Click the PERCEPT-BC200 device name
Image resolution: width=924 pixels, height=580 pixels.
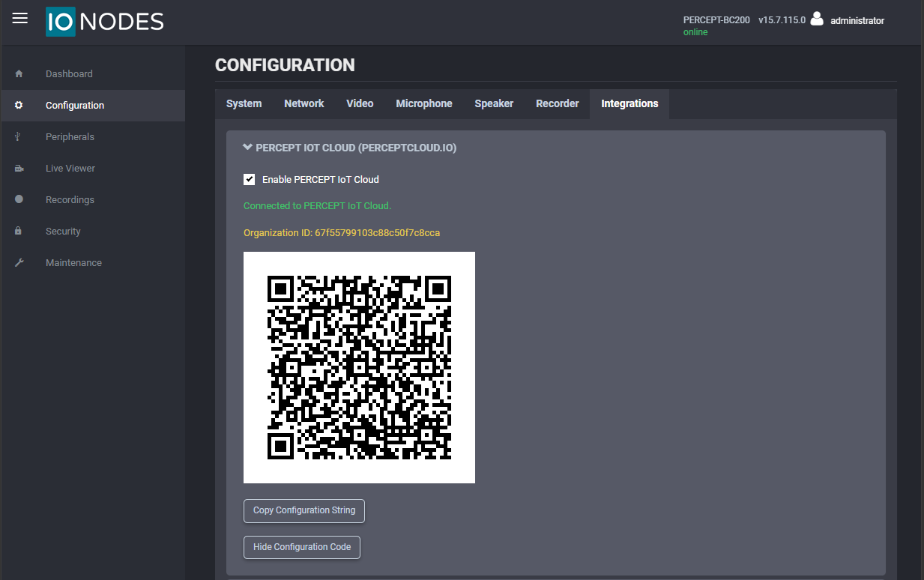pyautogui.click(x=716, y=20)
